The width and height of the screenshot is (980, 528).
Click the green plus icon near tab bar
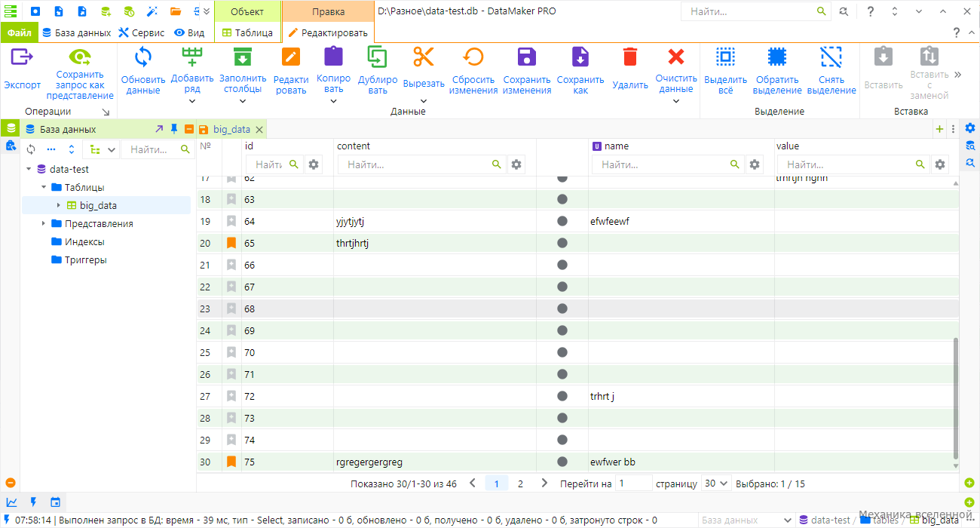point(939,129)
